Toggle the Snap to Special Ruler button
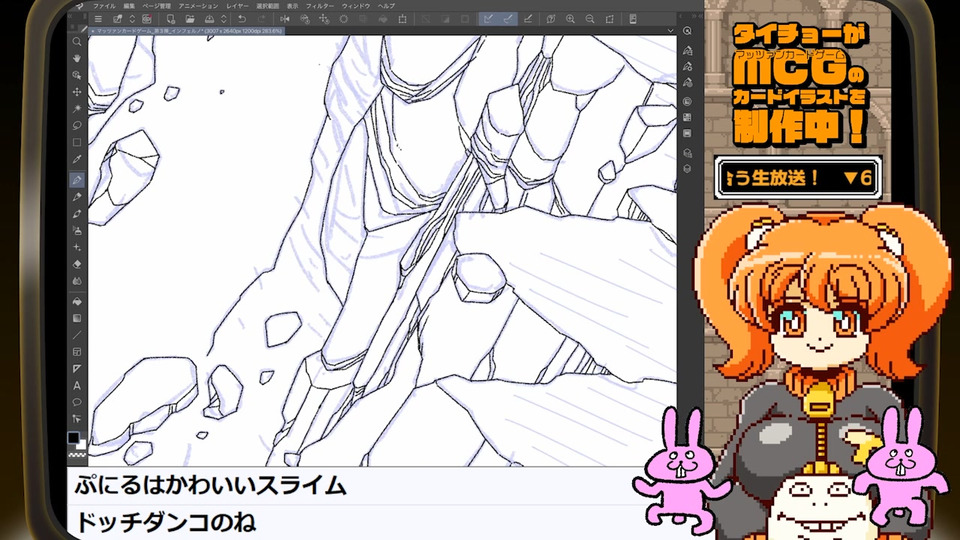Screen dimensions: 960x540 pyautogui.click(x=508, y=20)
